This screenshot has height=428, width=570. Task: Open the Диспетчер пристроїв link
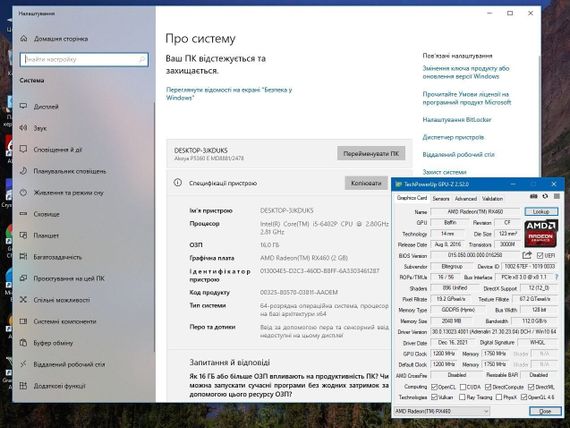click(x=453, y=137)
